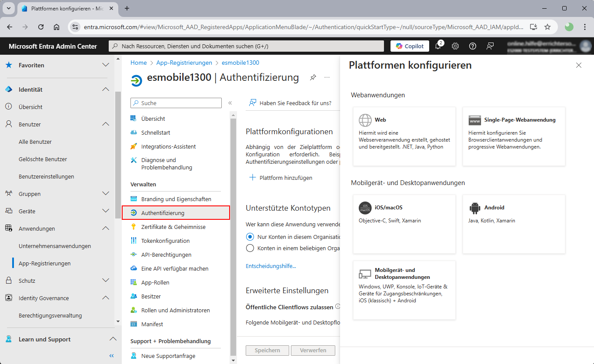Open Copilot from the header

(x=410, y=46)
